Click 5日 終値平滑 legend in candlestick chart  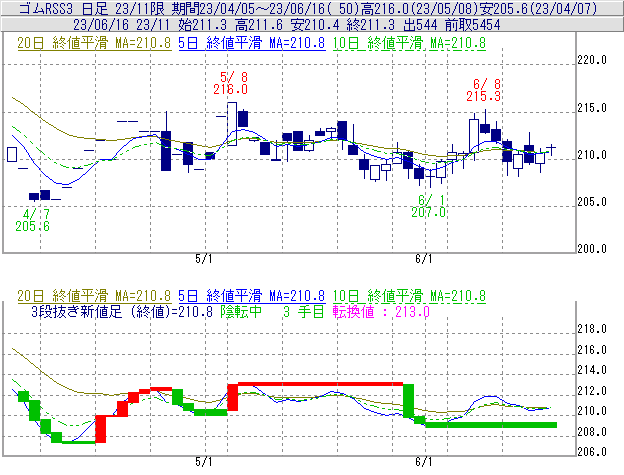click(252, 43)
